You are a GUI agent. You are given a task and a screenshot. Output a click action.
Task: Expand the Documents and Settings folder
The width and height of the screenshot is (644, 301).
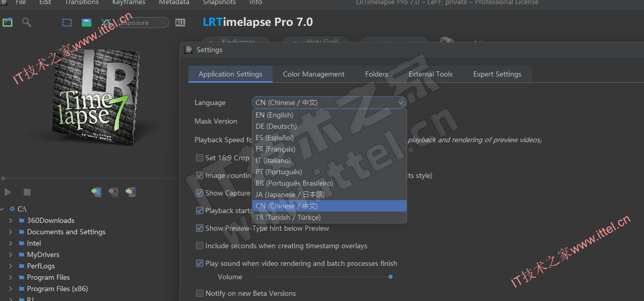(10, 232)
